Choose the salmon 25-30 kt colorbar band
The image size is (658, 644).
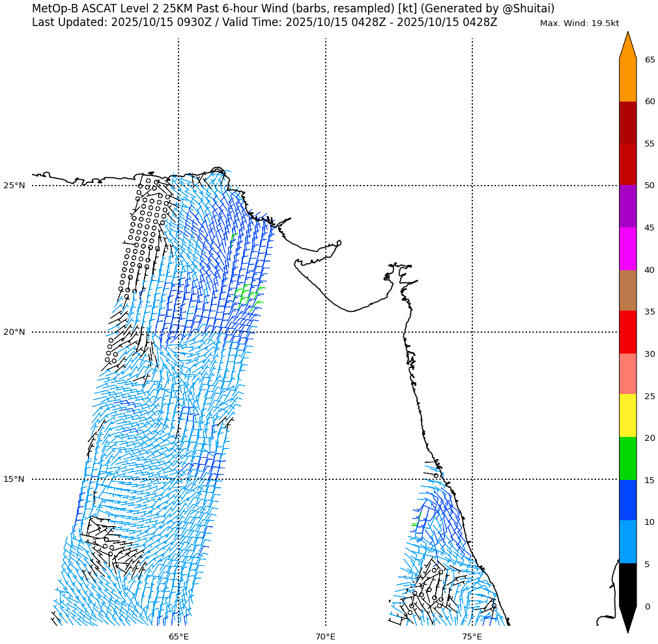[x=627, y=374]
